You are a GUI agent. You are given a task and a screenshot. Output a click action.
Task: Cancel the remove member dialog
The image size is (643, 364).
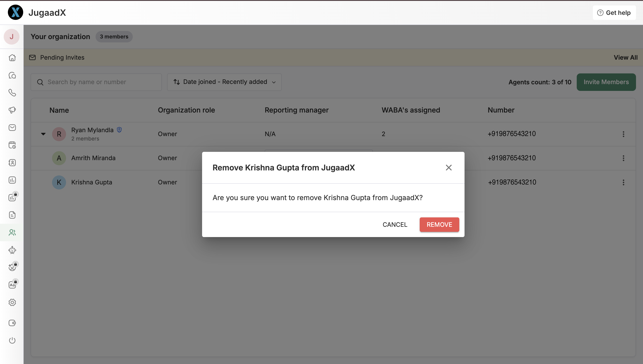[x=395, y=225]
